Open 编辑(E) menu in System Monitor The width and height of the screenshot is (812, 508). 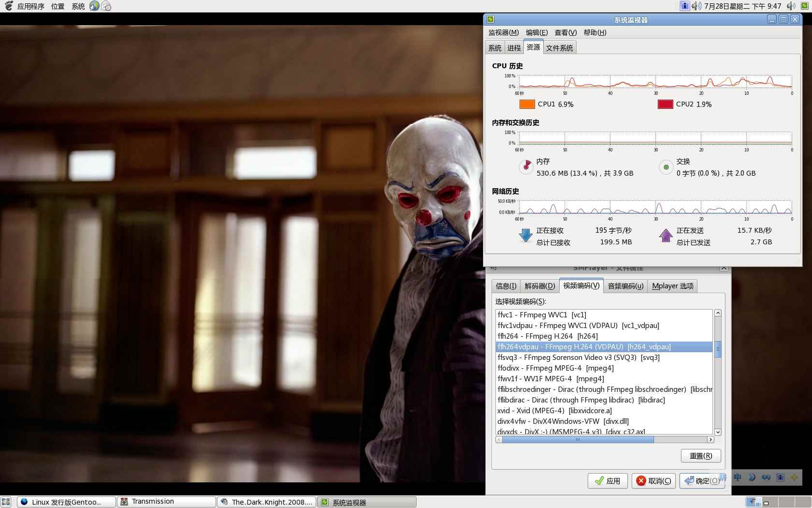536,32
